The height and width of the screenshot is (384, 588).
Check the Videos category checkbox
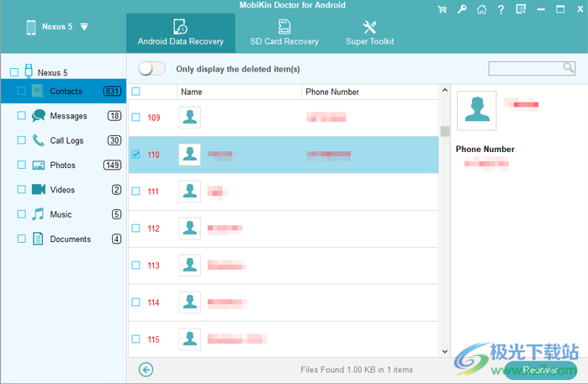(x=22, y=190)
